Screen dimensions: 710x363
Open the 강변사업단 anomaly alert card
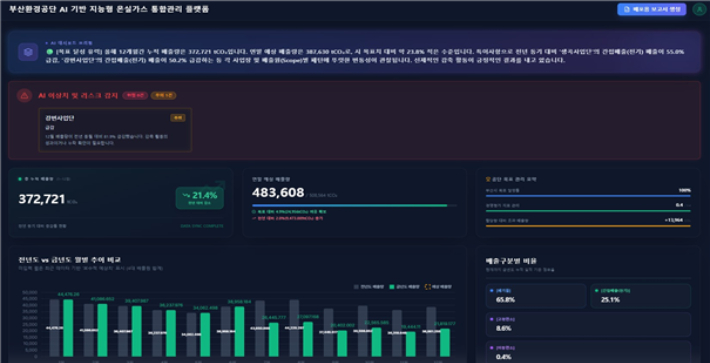[x=115, y=129]
